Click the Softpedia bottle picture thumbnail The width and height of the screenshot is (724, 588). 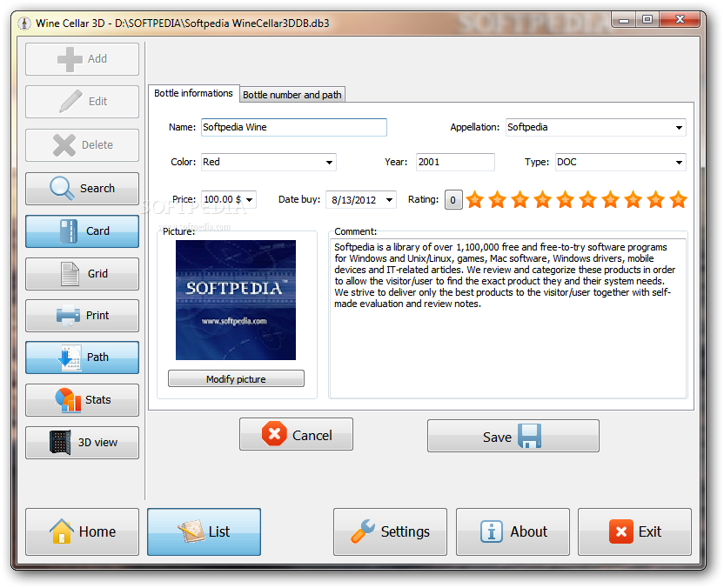click(x=236, y=300)
